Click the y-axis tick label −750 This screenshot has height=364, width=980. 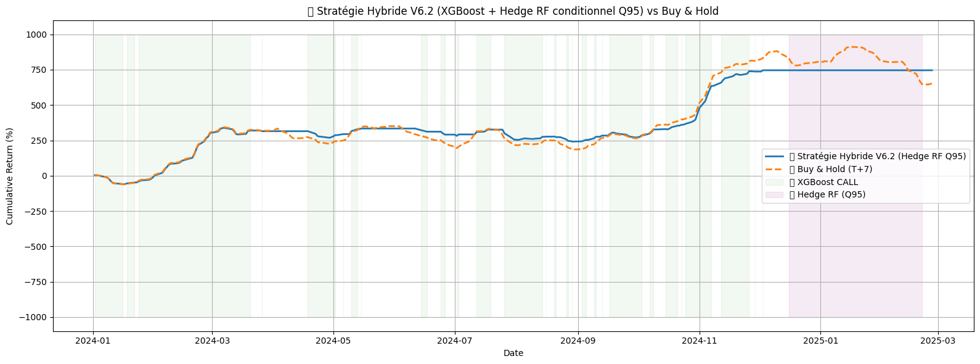pos(36,282)
